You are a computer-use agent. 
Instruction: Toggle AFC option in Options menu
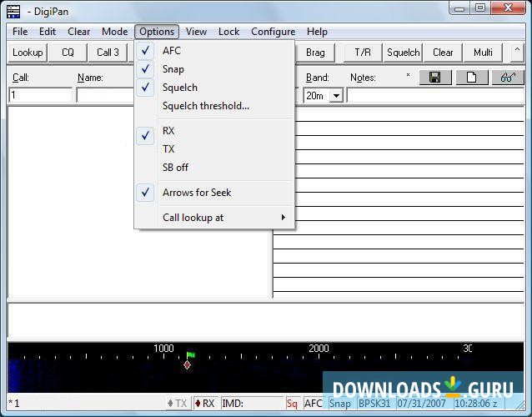(x=214, y=51)
